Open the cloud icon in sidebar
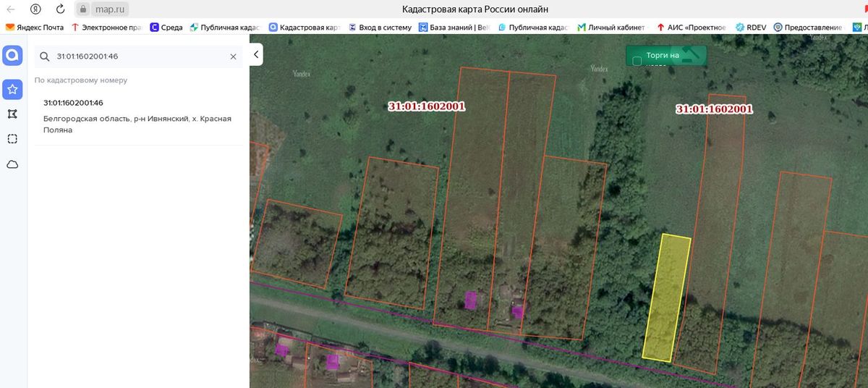This screenshot has width=868, height=388. (x=12, y=164)
